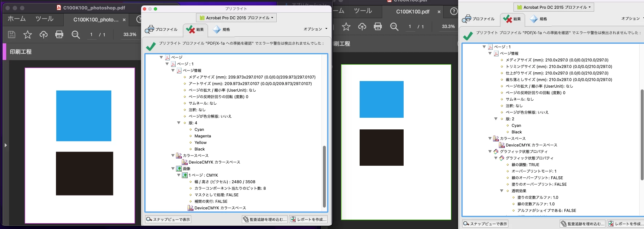Click the save icon in the left Acrobat toolbar
Viewport: 644px width, 229px height.
point(12,35)
